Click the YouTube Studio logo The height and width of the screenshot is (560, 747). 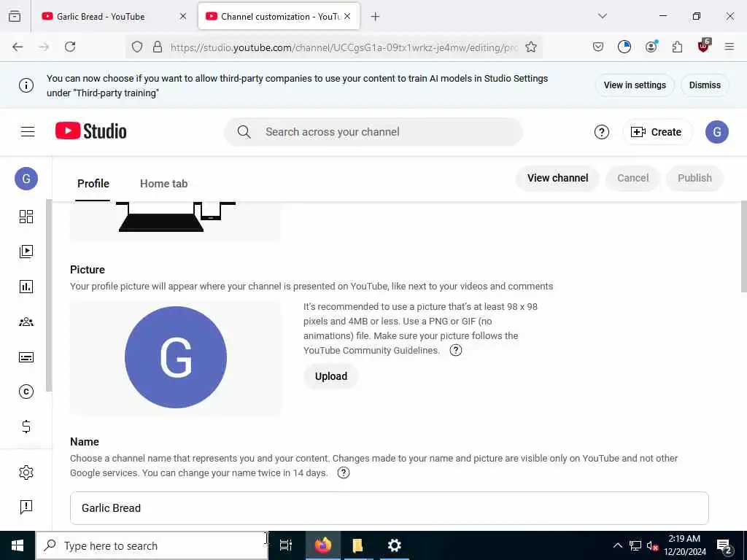[91, 131]
